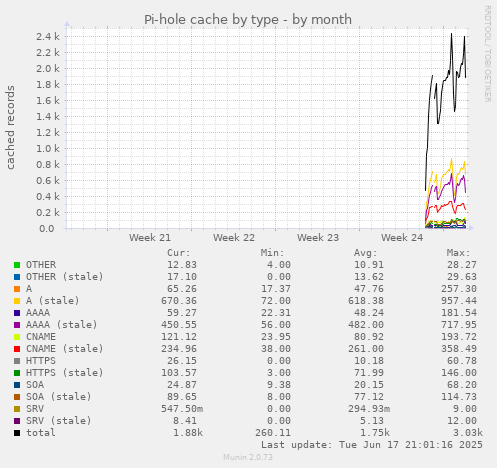Viewport: 497px width, 468px height.
Task: Click the dark blue AAAA legend swatch
Action: click(x=17, y=313)
